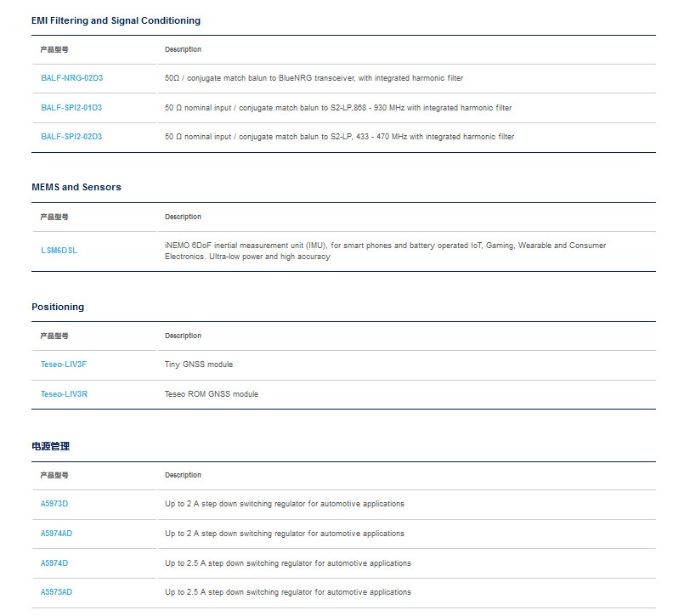
Task: Select the 433 - 470 MHz balun description
Action: (x=339, y=137)
